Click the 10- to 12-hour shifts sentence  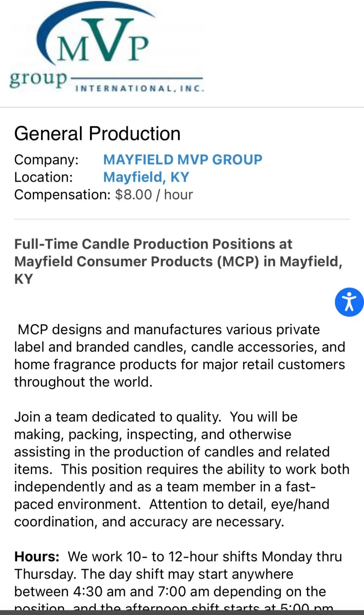click(178, 565)
